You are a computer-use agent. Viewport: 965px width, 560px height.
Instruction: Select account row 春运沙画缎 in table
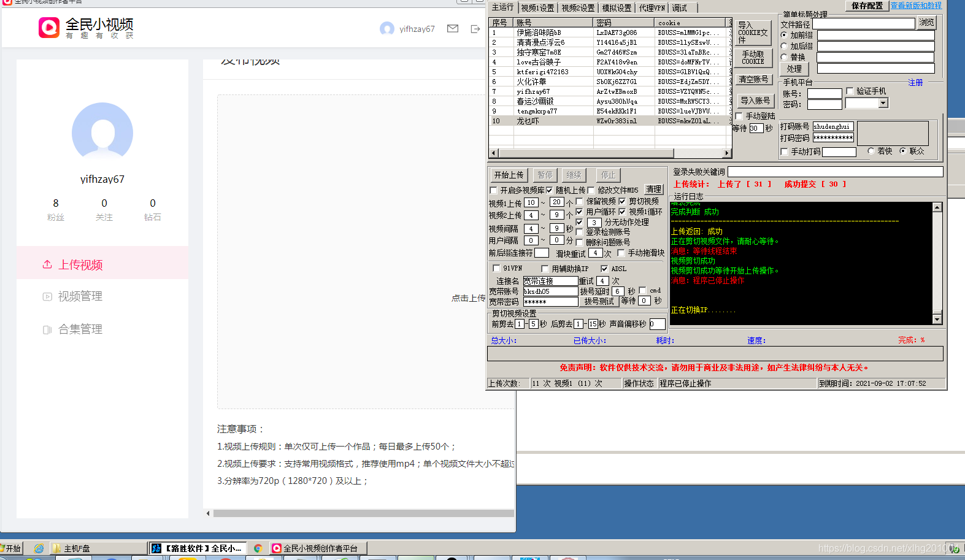(x=610, y=101)
